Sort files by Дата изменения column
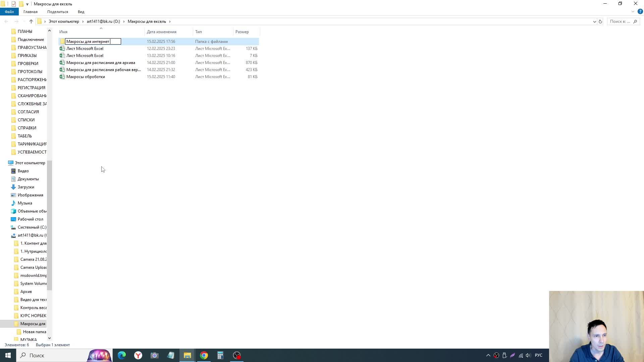This screenshot has height=362, width=644. coord(161,32)
